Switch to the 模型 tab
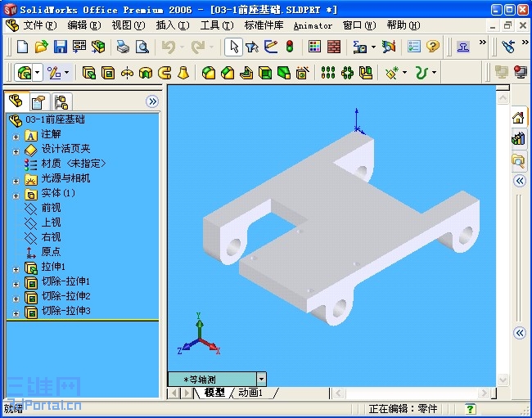Image resolution: width=532 pixels, height=418 pixels. point(215,393)
